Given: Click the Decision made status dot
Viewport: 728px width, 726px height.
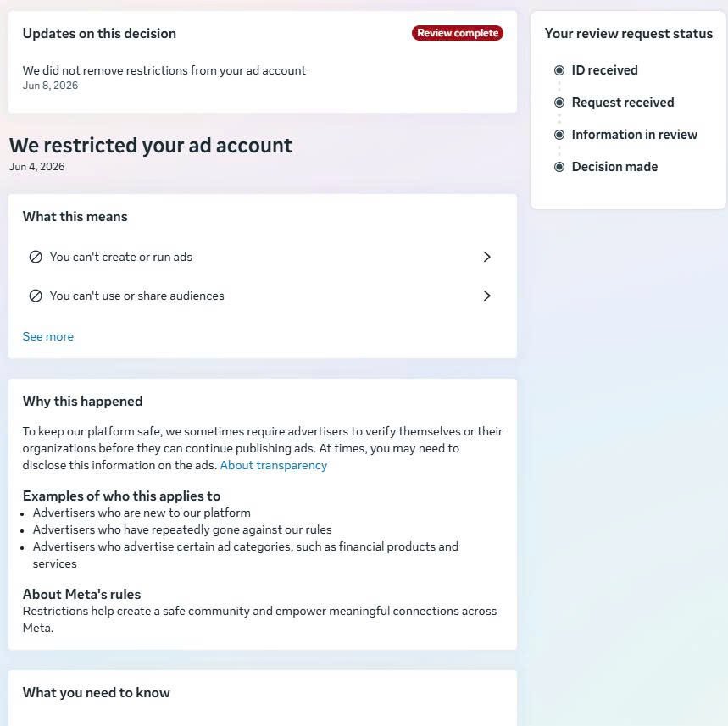Looking at the screenshot, I should [x=559, y=167].
